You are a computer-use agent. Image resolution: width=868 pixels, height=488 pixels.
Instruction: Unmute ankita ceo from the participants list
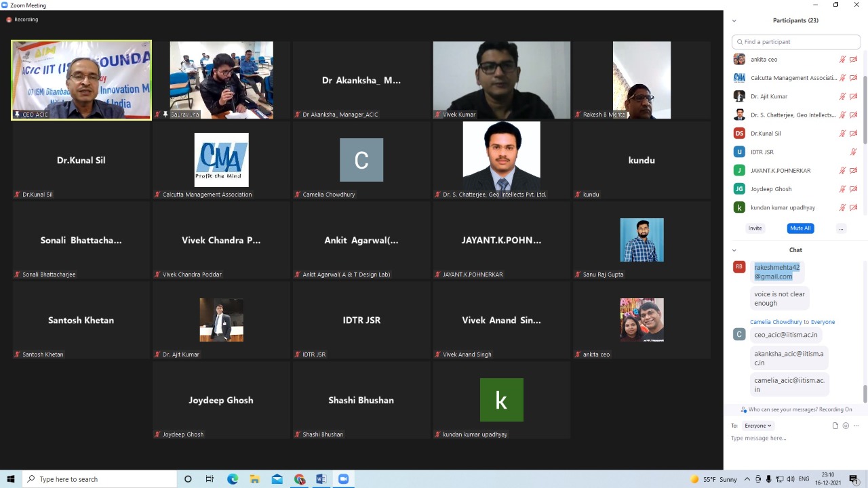(x=841, y=59)
